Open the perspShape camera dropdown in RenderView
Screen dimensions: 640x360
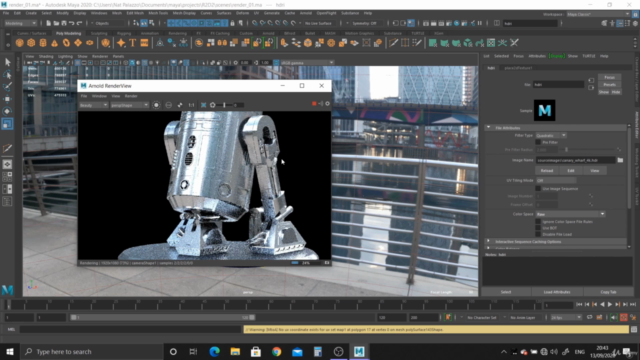(129, 105)
